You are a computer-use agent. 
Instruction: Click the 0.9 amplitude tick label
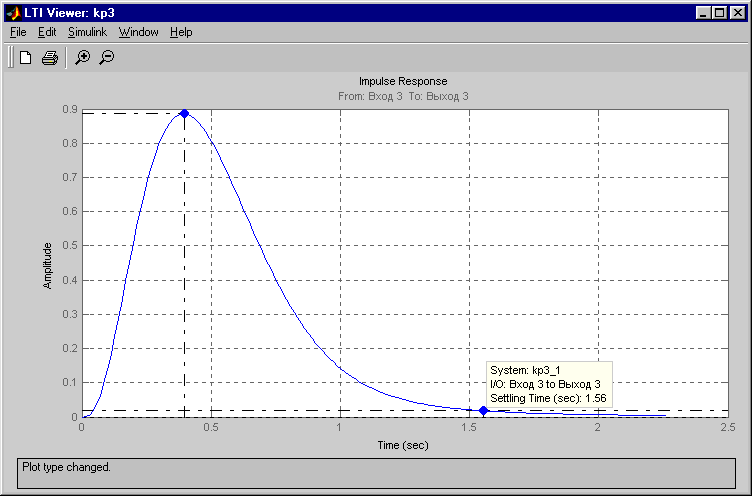[x=70, y=109]
